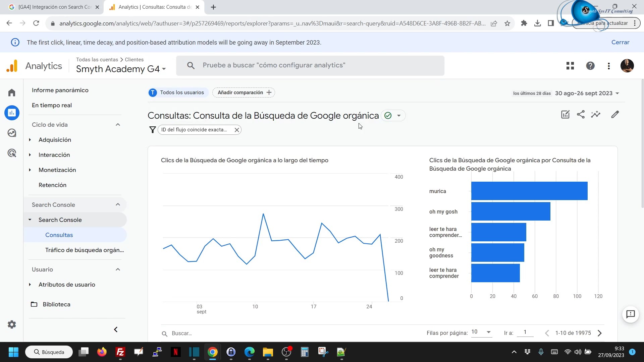Select Tráfico de búsqueda orgánica report
The image size is (644, 362).
pyautogui.click(x=85, y=250)
